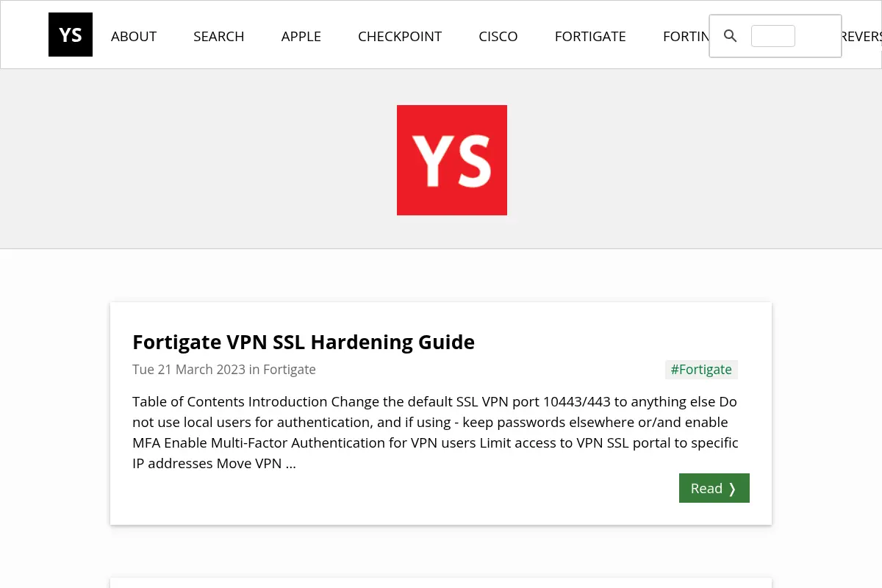Viewport: 882px width, 588px height.
Task: Open the SEARCH page link
Action: 219,36
